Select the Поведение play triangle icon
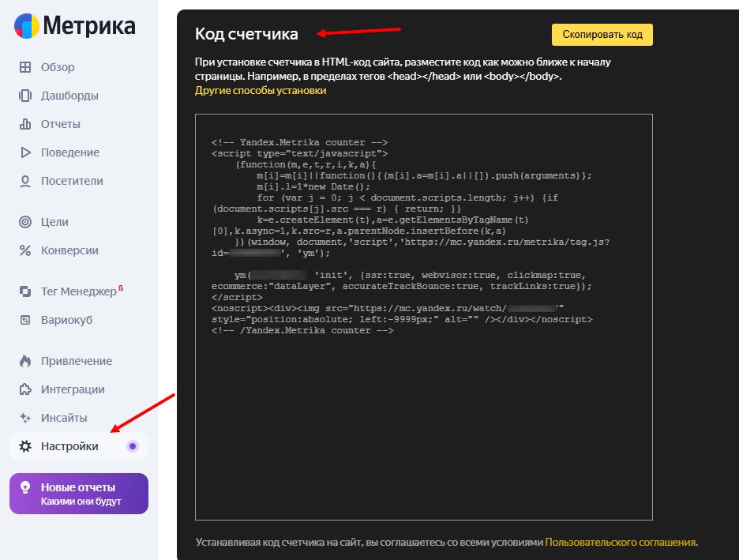 (x=25, y=152)
